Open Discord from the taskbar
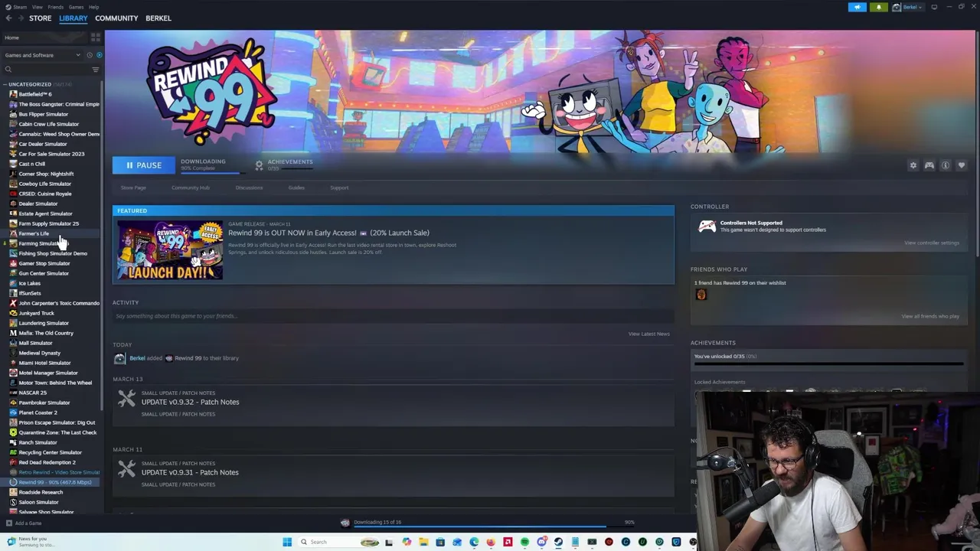The image size is (980, 551). tap(541, 542)
